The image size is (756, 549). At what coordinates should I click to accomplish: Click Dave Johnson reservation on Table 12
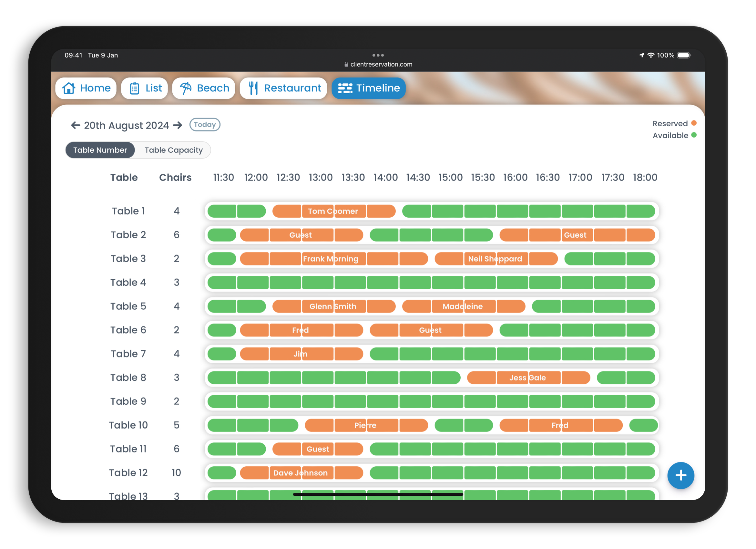coord(301,472)
